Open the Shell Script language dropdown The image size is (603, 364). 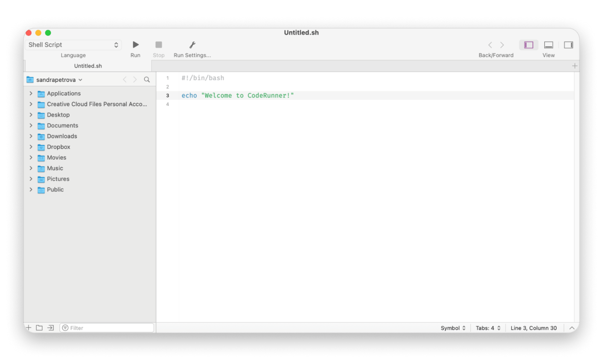tap(73, 44)
